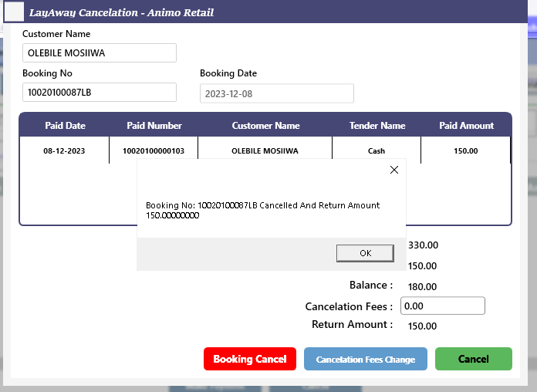Click the OLEBILE MOSIIWA cell in the table
Viewport: 537px width, 392px height.
[x=265, y=151]
